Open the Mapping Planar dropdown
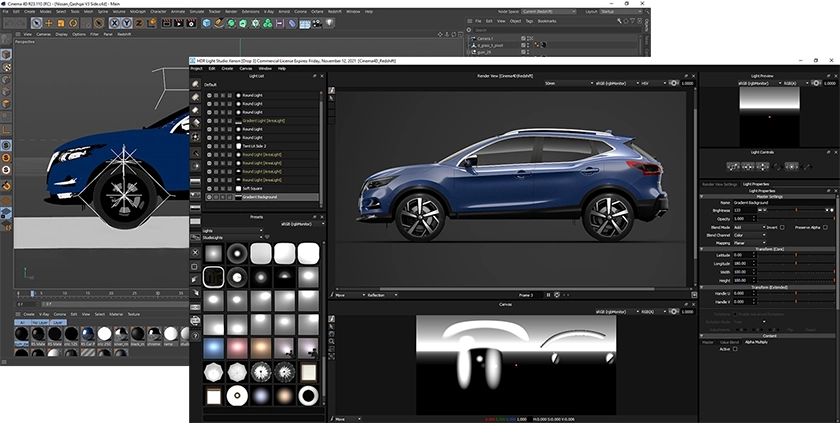 point(748,243)
